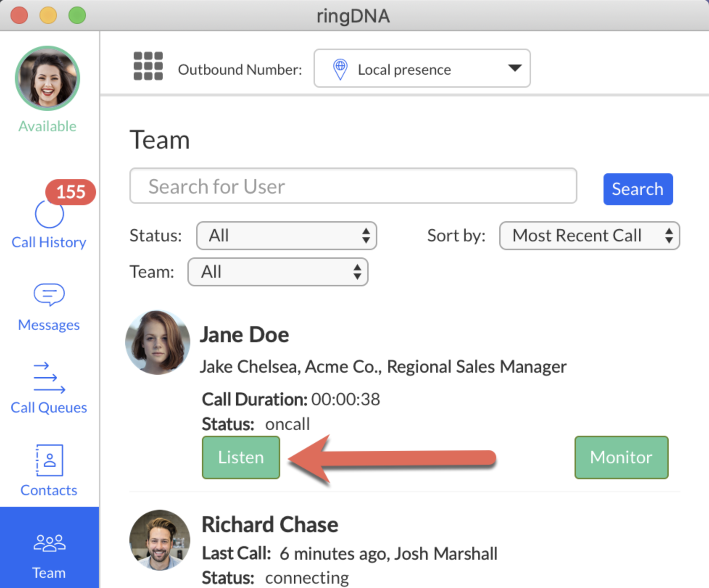Viewport: 709px width, 588px height.
Task: Open the dial pad grid icon
Action: 148,66
